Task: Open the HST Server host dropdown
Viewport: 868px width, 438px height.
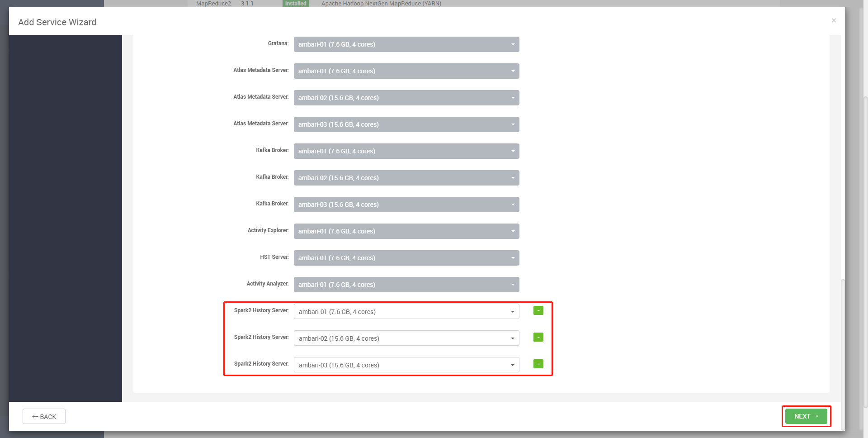Action: point(406,258)
